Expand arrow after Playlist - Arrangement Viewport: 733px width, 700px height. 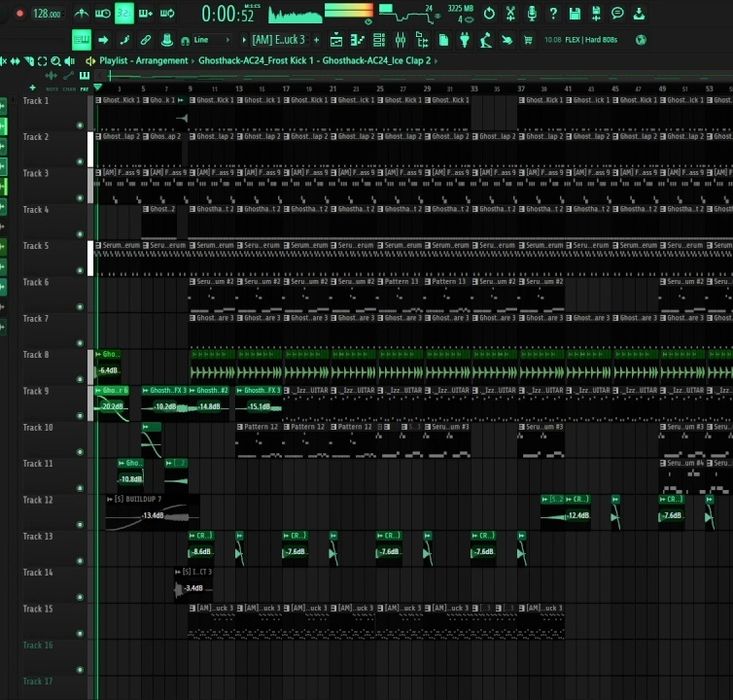[x=192, y=61]
